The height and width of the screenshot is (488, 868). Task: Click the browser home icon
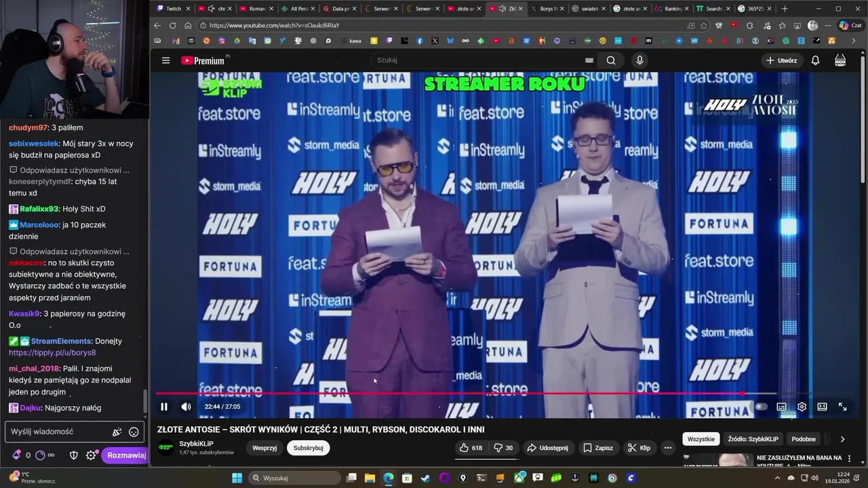pyautogui.click(x=188, y=25)
